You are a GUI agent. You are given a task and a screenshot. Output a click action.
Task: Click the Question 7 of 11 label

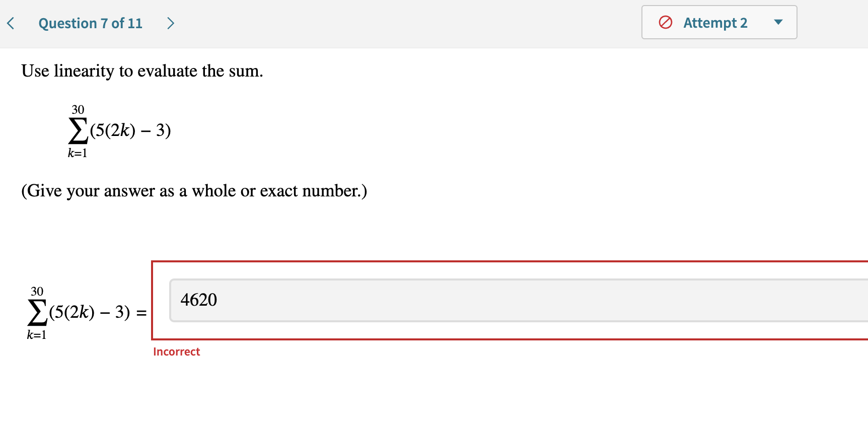(91, 23)
